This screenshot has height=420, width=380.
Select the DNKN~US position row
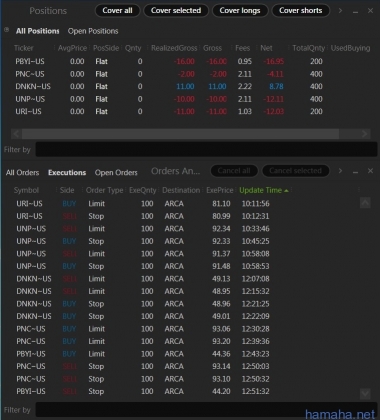pos(190,87)
